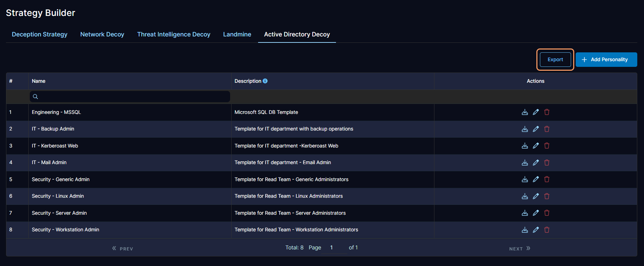Click the page number input box
Screen dimensions: 644x266
(x=335, y=248)
